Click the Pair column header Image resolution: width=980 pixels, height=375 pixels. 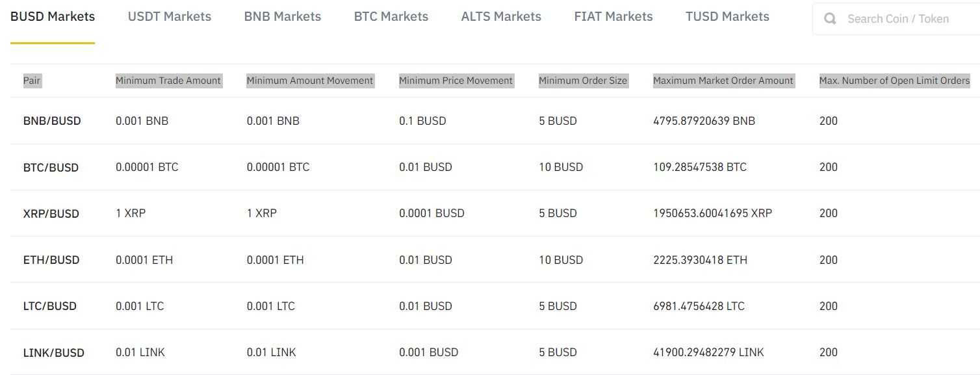coord(32,81)
